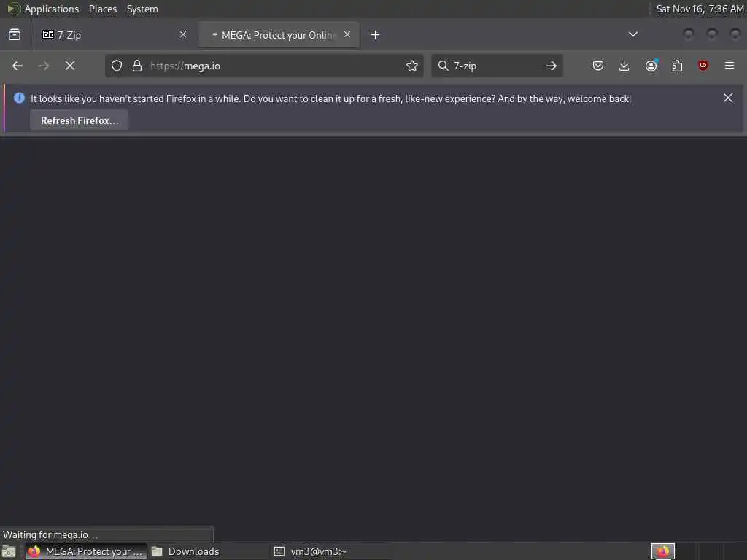Submit the 7-zip search arrow

coord(551,66)
